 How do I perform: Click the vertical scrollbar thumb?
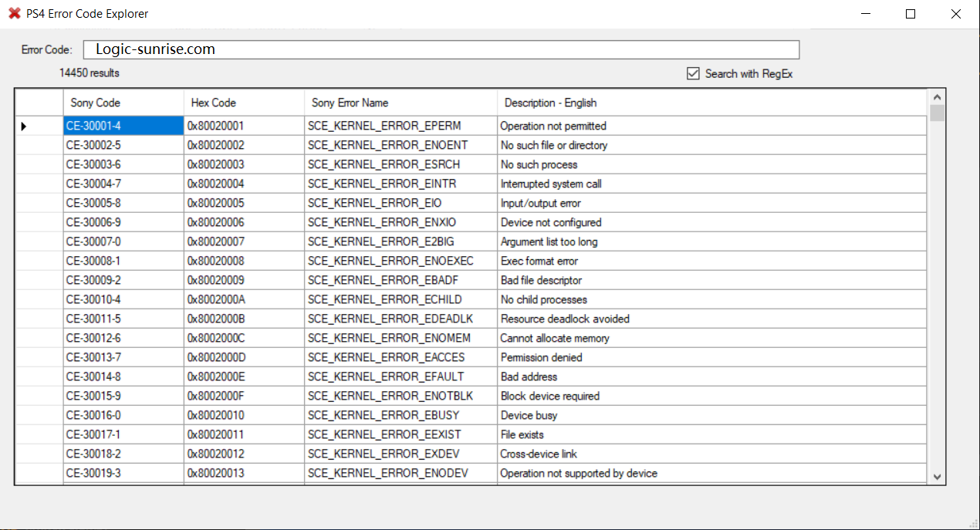click(x=938, y=114)
